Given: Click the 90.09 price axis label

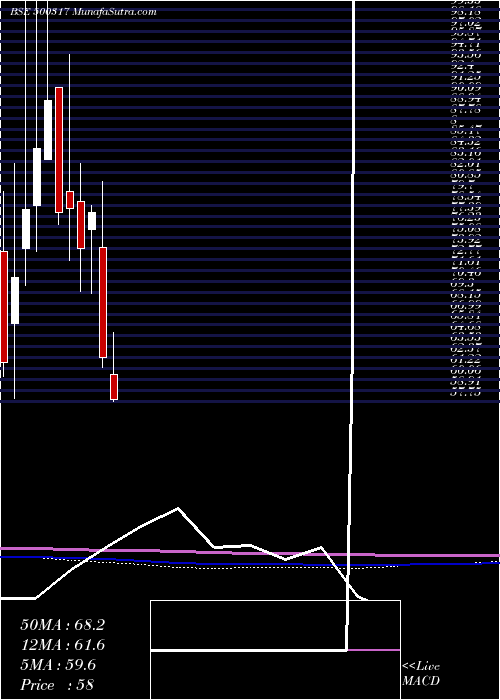Looking at the screenshot, I should pyautogui.click(x=464, y=88).
